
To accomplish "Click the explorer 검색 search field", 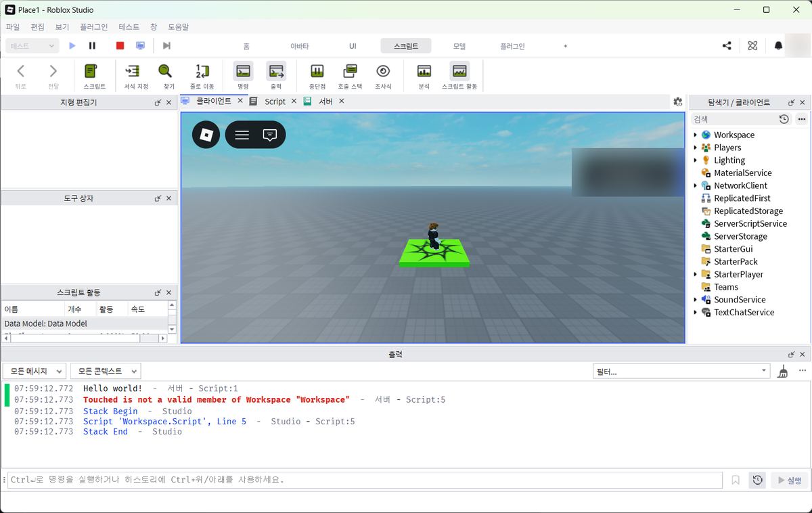I will [x=734, y=119].
